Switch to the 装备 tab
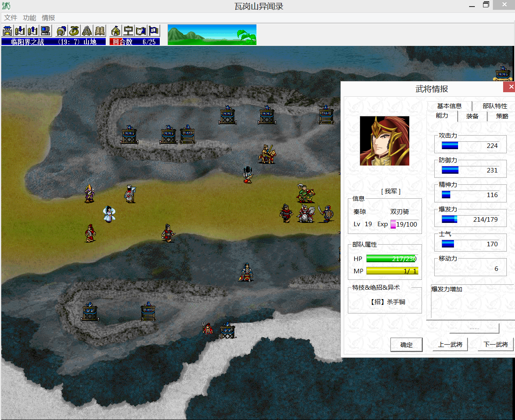The image size is (515, 420). coord(472,116)
